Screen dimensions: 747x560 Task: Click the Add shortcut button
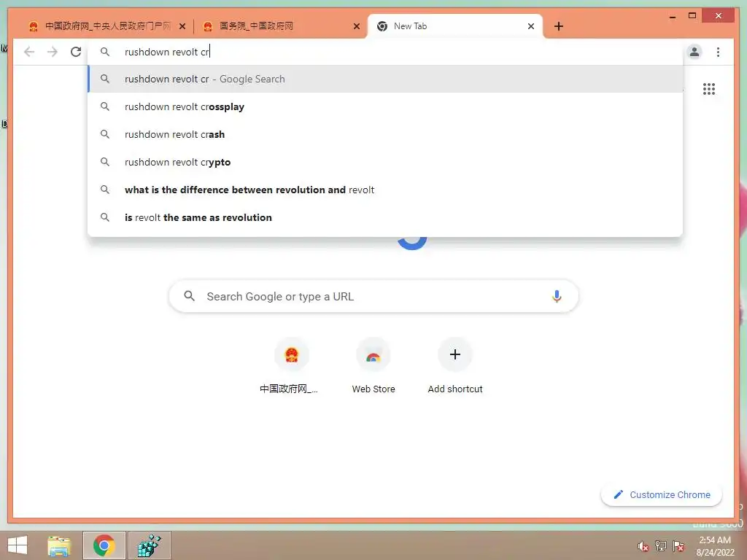(x=455, y=366)
